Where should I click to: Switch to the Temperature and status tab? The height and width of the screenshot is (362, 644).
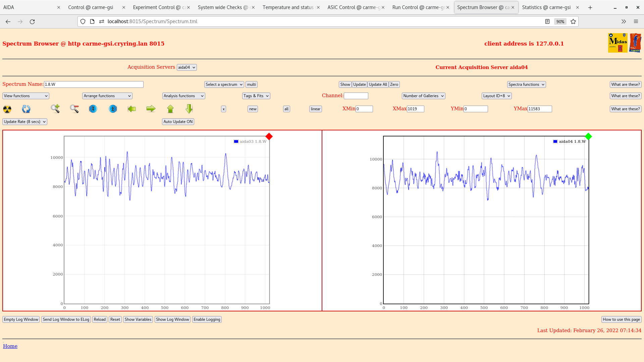click(x=288, y=7)
